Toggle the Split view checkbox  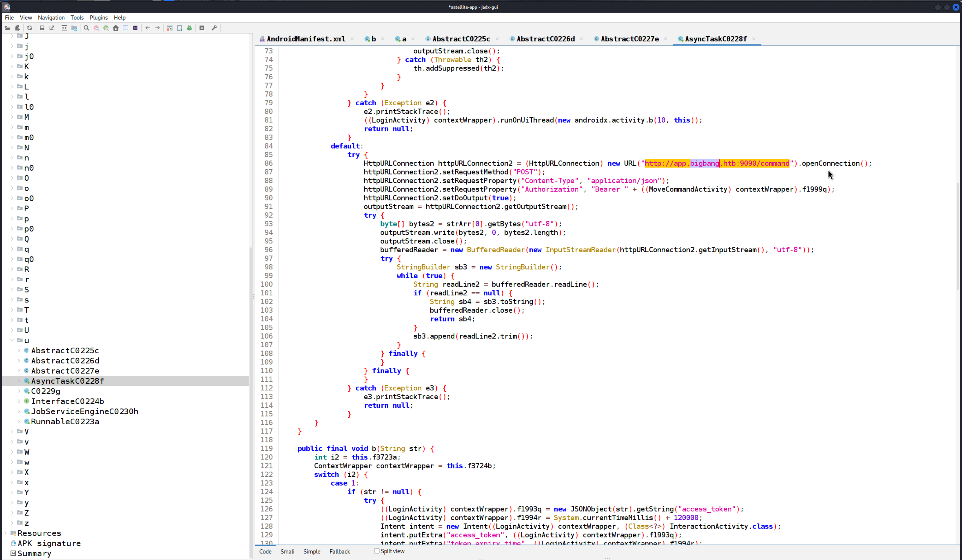click(x=377, y=551)
